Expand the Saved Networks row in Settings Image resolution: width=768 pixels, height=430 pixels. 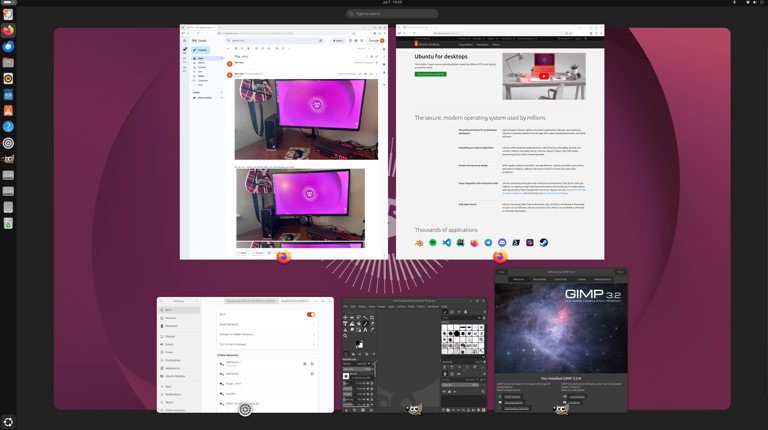(266, 324)
